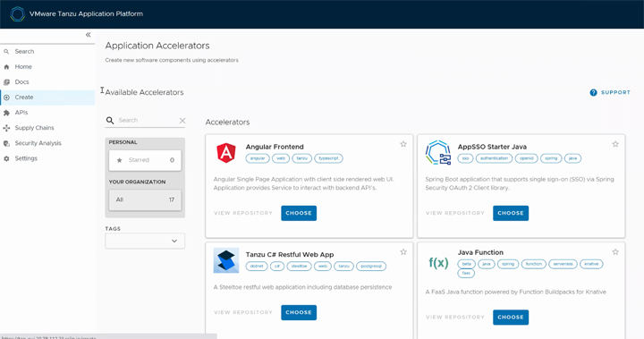644x339 pixels.
Task: Click the AppSSO Starter Java logo
Action: (437, 152)
